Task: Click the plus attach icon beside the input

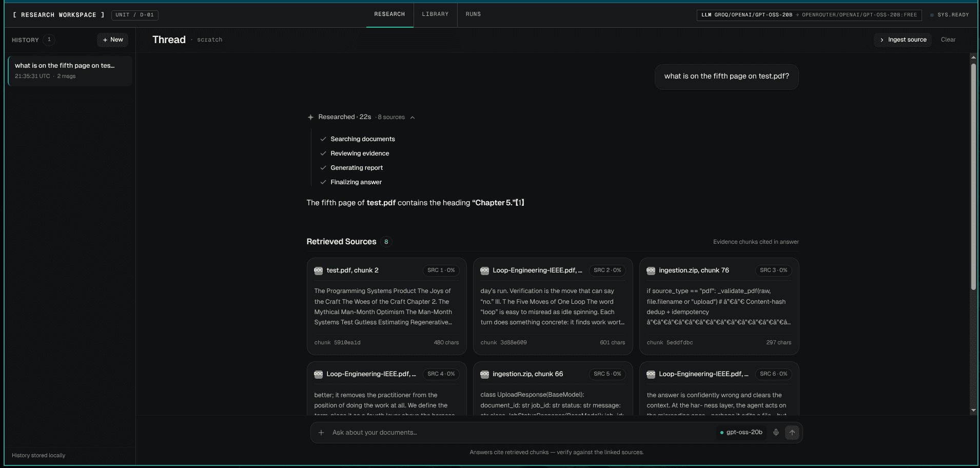Action: (x=321, y=433)
